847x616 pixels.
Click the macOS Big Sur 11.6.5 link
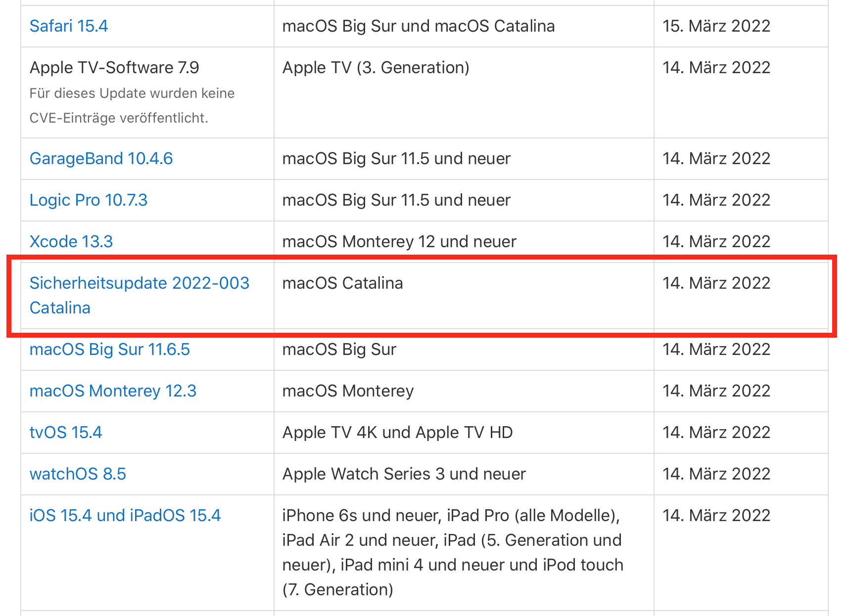click(109, 350)
